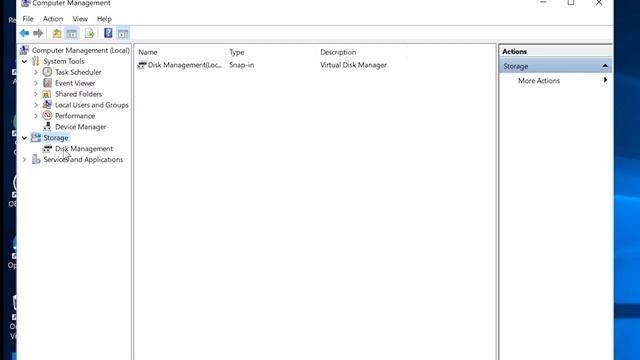Close the Computer Management window
The width and height of the screenshot is (640, 360).
coord(599,3)
